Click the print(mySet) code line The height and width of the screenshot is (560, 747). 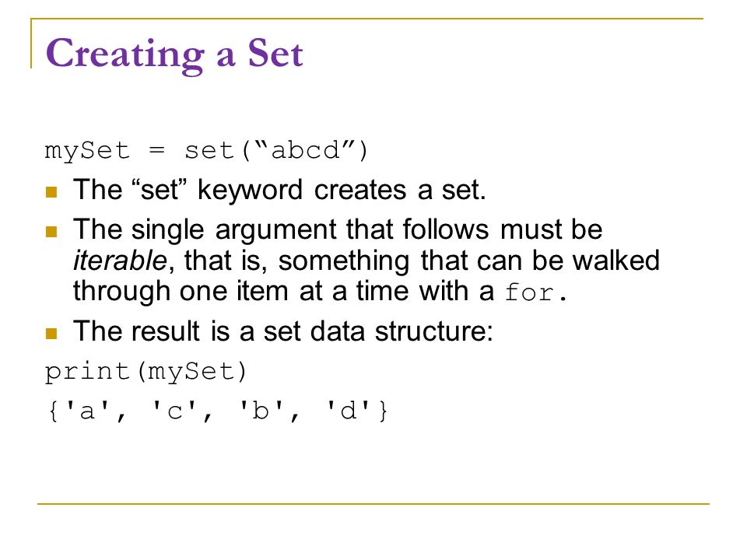coord(146,372)
